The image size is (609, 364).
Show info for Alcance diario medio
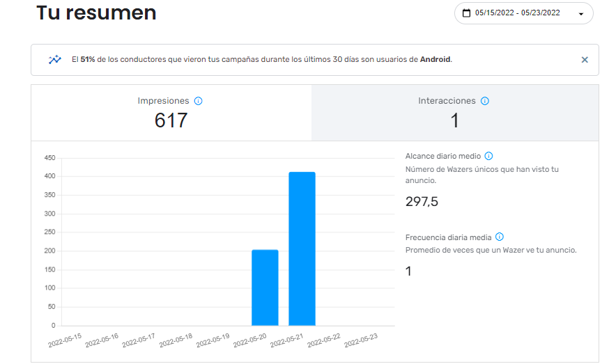click(x=488, y=157)
